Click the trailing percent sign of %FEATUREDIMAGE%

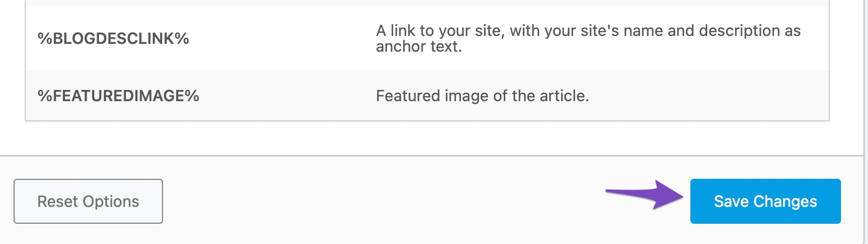[x=193, y=96]
